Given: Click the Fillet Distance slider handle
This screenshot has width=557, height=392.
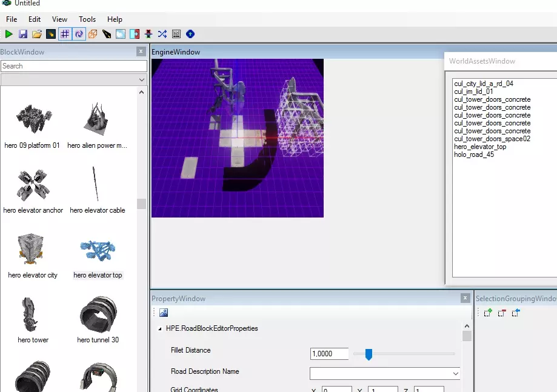Looking at the screenshot, I should tap(368, 354).
